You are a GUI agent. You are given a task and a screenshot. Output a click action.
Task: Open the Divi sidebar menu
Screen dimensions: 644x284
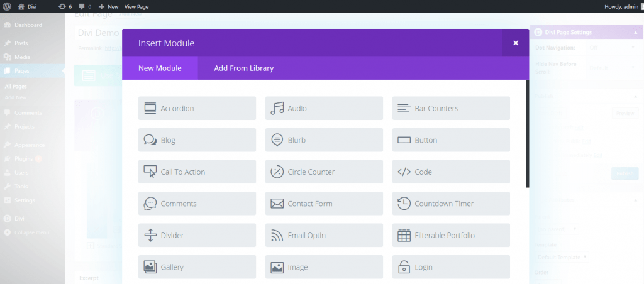pyautogui.click(x=32, y=218)
